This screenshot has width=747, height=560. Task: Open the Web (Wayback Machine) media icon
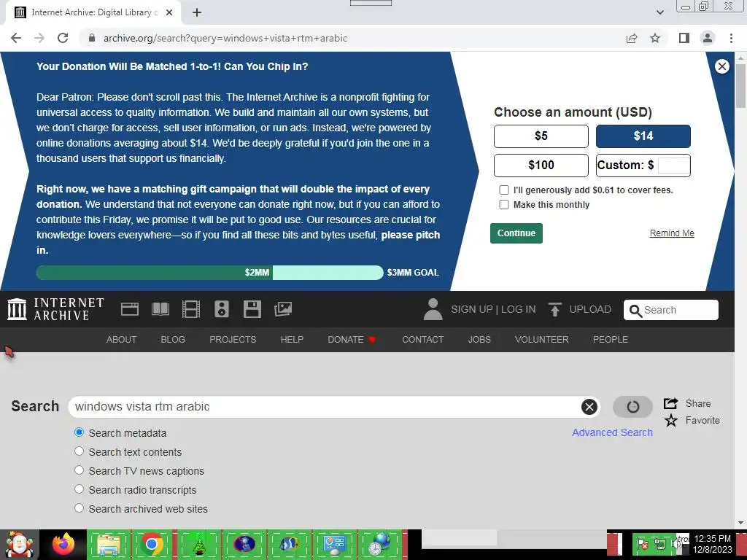point(130,309)
